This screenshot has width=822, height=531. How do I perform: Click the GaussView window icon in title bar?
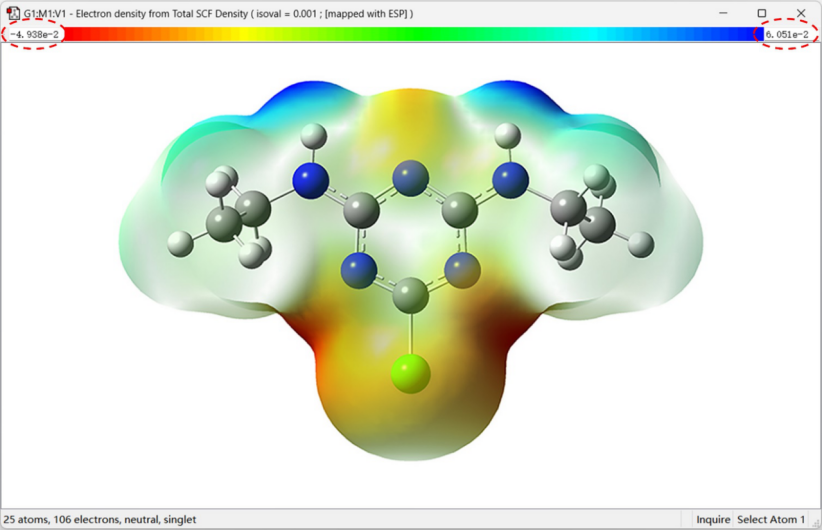(13, 13)
